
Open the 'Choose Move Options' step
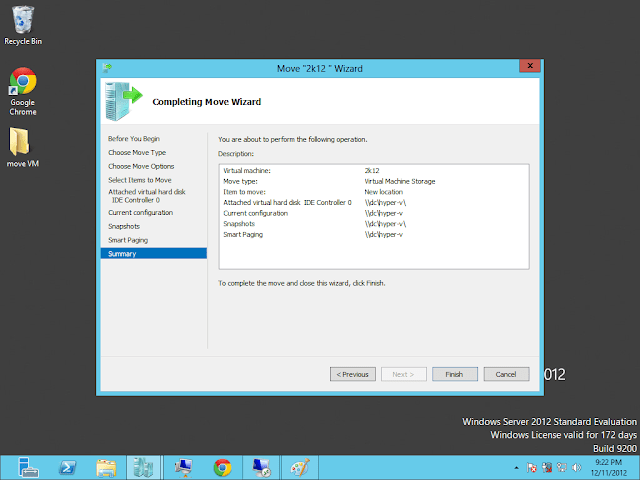click(141, 166)
